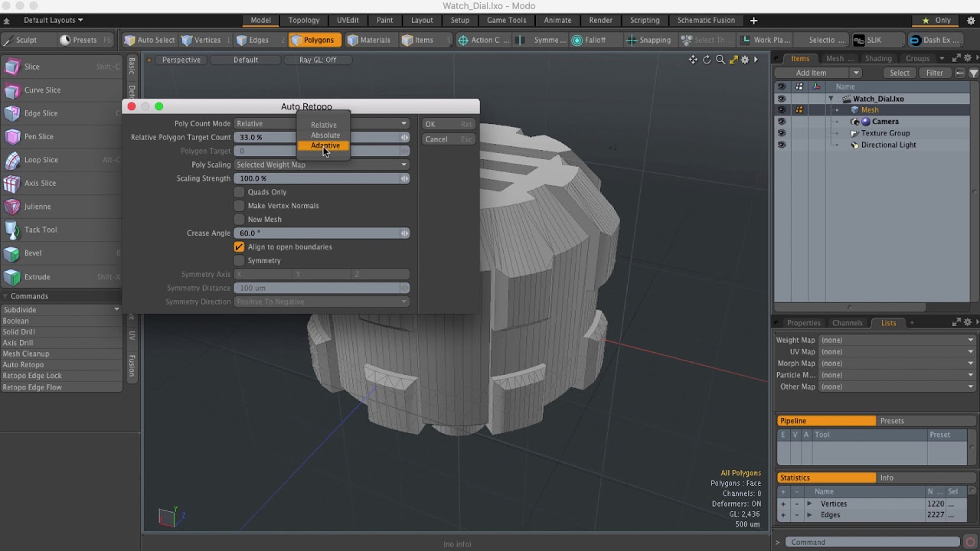This screenshot has height=551, width=980.
Task: Click the viewport rotate icon
Action: pyautogui.click(x=707, y=60)
